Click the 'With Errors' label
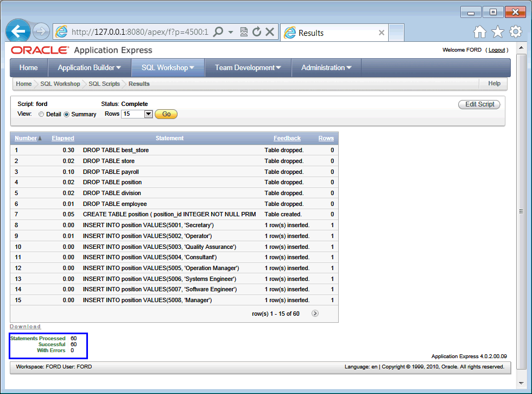The width and height of the screenshot is (532, 394). tap(51, 350)
